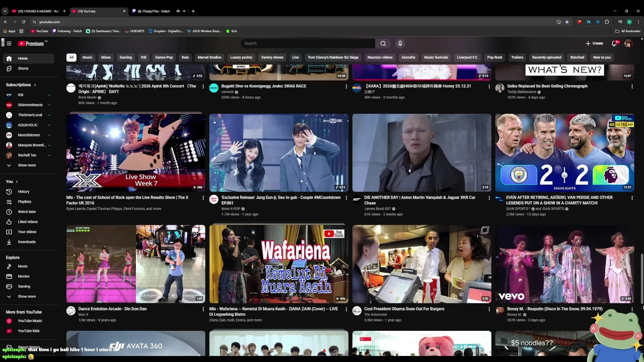The width and height of the screenshot is (644, 362).
Task: Open options for Dance Evolution Arcade video
Action: [203, 309]
